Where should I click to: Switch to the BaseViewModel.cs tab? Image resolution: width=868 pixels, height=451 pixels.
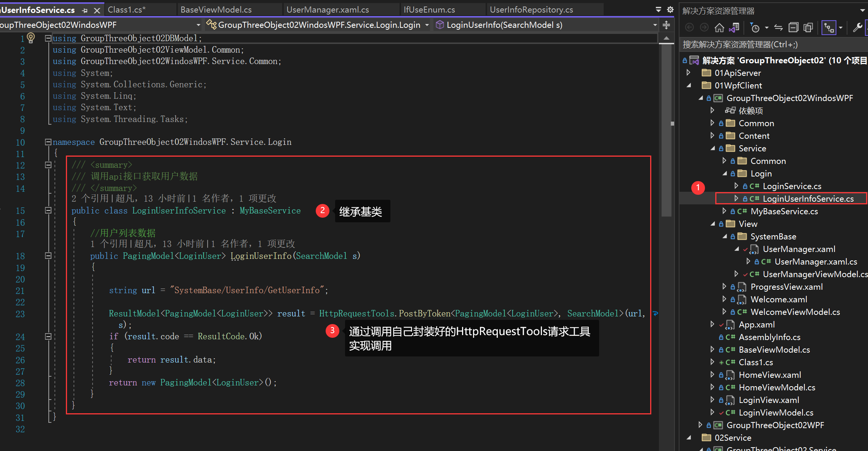click(x=216, y=10)
